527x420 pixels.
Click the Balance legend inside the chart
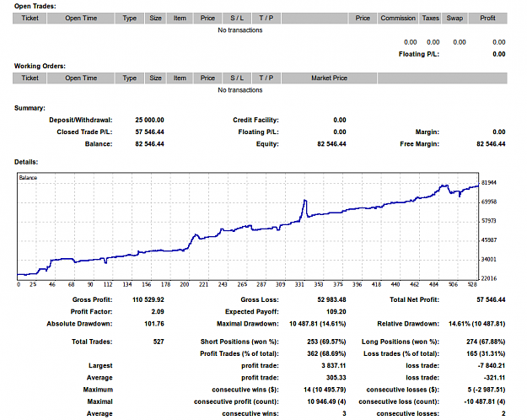[28, 178]
